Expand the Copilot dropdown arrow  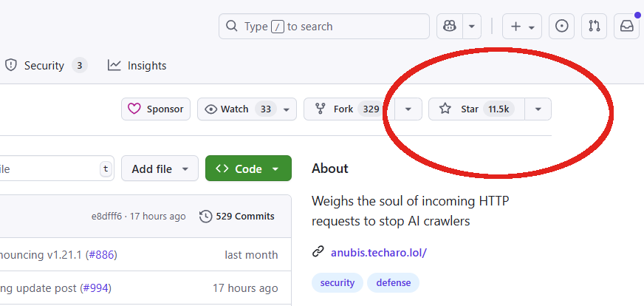coord(472,27)
